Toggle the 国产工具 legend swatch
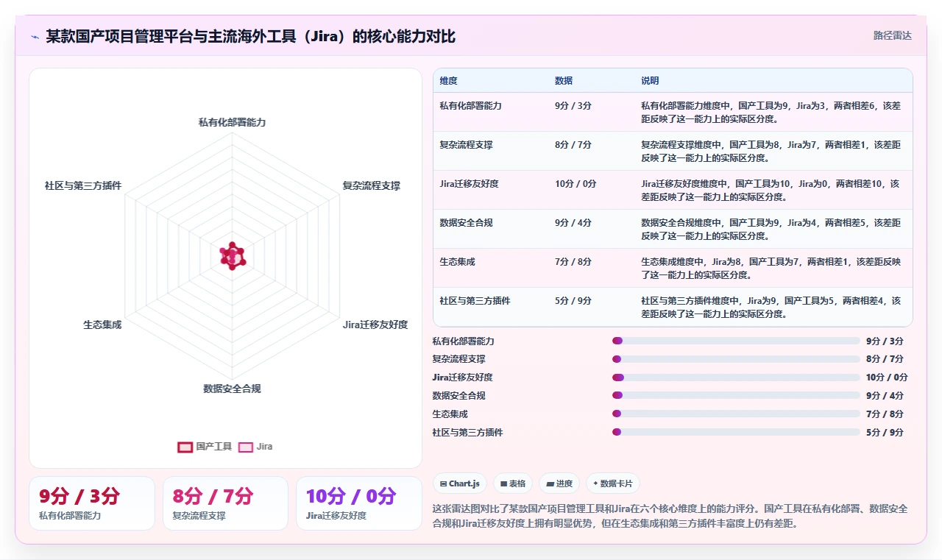Image resolution: width=942 pixels, height=560 pixels. coord(185,447)
